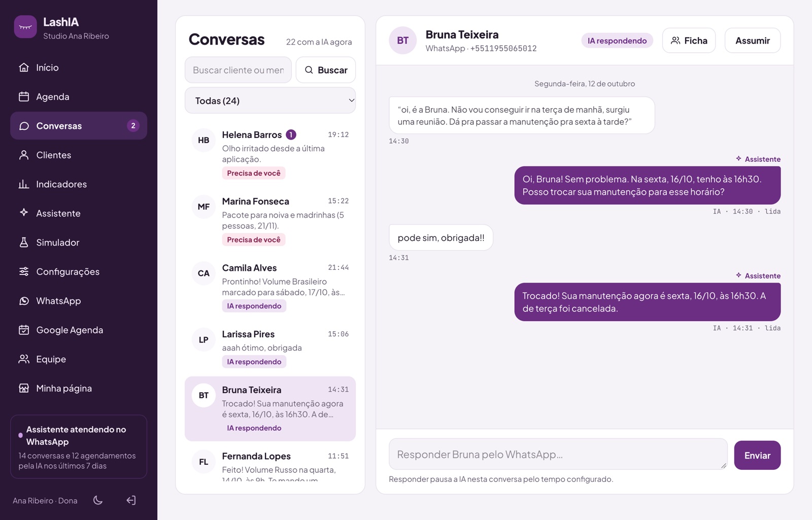Image resolution: width=812 pixels, height=520 pixels.
Task: Open Camila Alves conversation
Action: tap(270, 286)
